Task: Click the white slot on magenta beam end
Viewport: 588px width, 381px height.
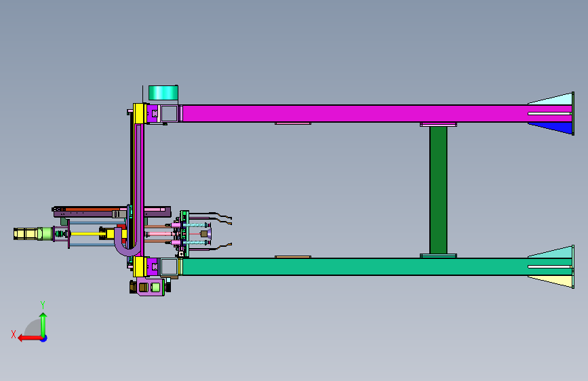Action: click(x=549, y=114)
